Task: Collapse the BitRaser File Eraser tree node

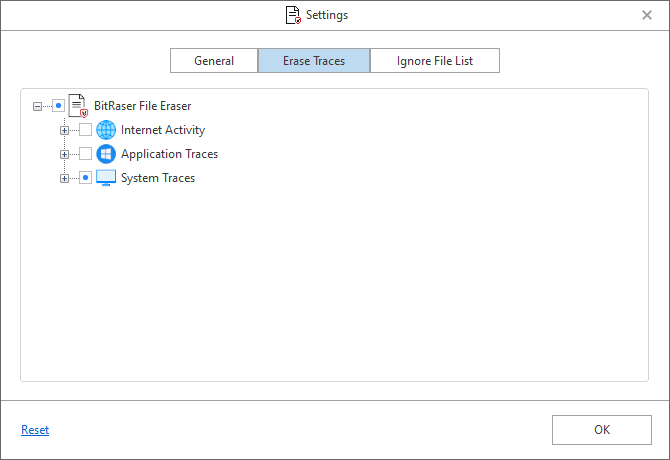Action: click(38, 106)
